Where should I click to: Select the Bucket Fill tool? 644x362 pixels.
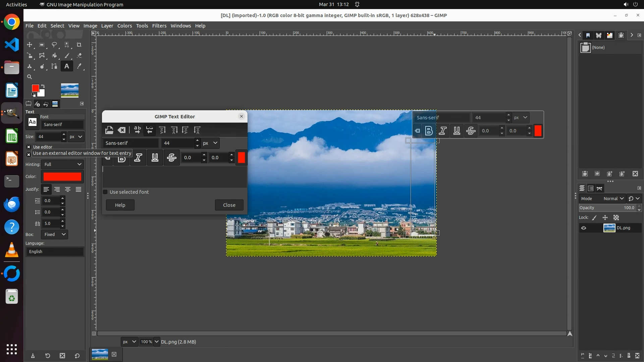click(54, 56)
